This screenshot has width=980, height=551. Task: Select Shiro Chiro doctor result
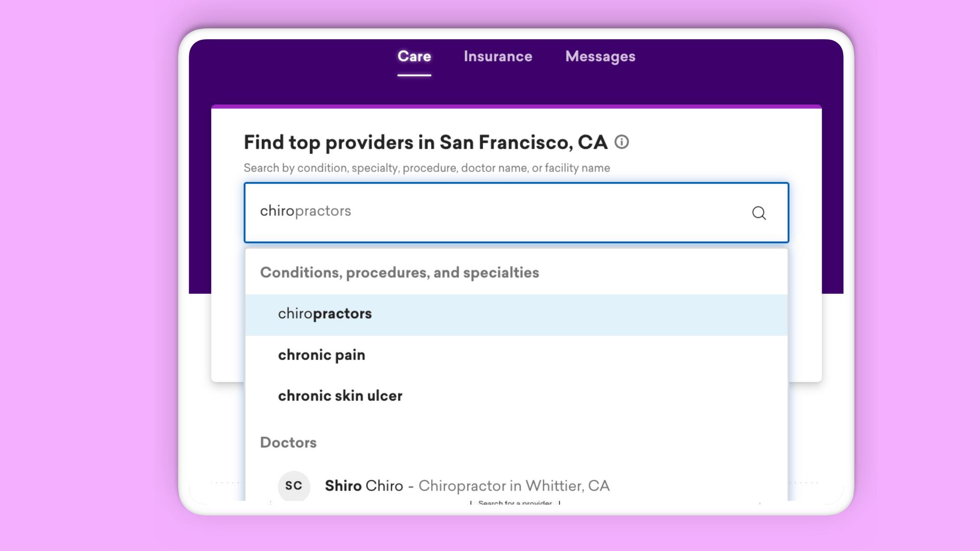point(364,486)
